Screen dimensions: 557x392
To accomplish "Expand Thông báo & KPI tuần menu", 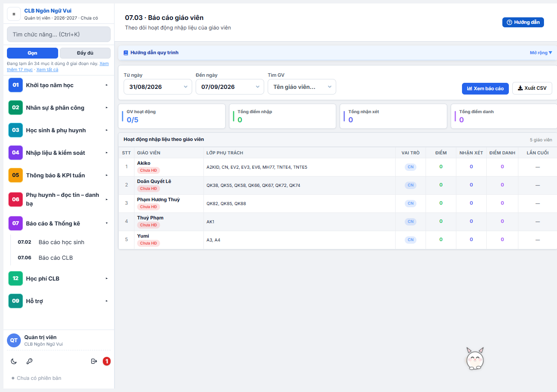I will tap(59, 175).
